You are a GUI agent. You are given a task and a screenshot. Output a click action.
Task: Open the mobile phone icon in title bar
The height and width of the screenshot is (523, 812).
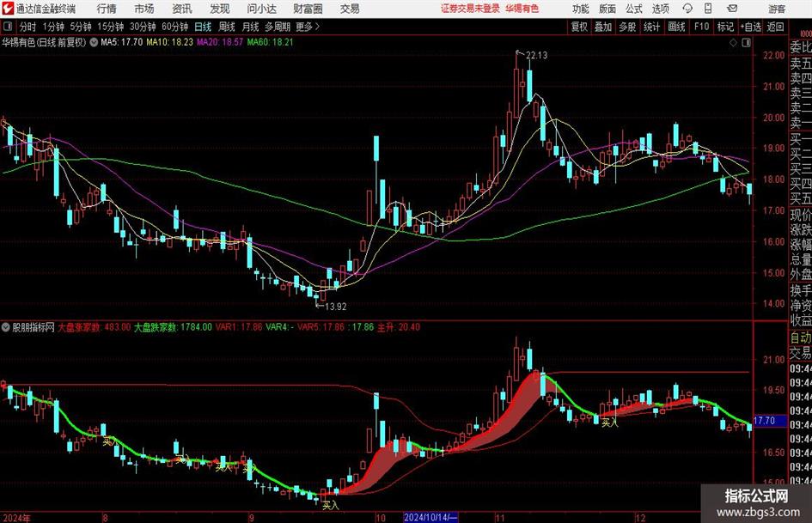[708, 9]
